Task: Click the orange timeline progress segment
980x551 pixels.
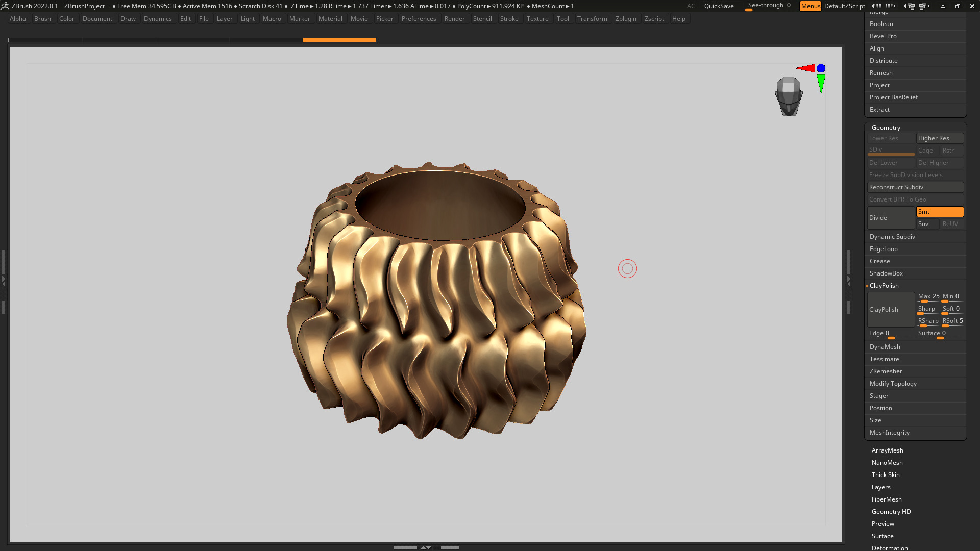Action: tap(339, 39)
